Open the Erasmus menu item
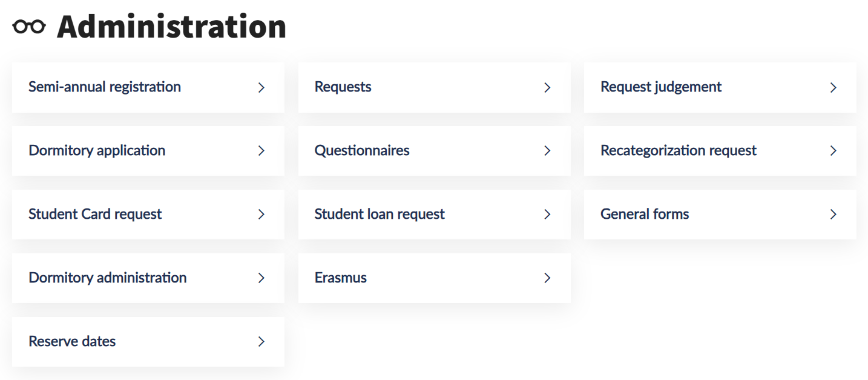Screen dimensions: 868x380 coord(341,278)
